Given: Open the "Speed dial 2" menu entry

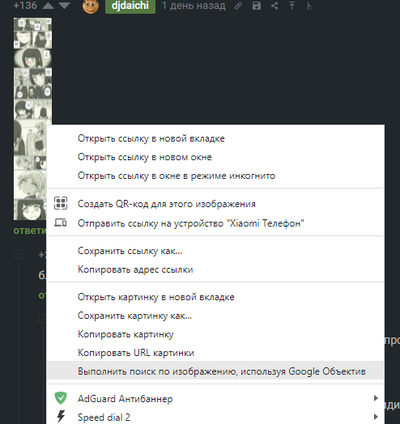Looking at the screenshot, I should pos(215,417).
